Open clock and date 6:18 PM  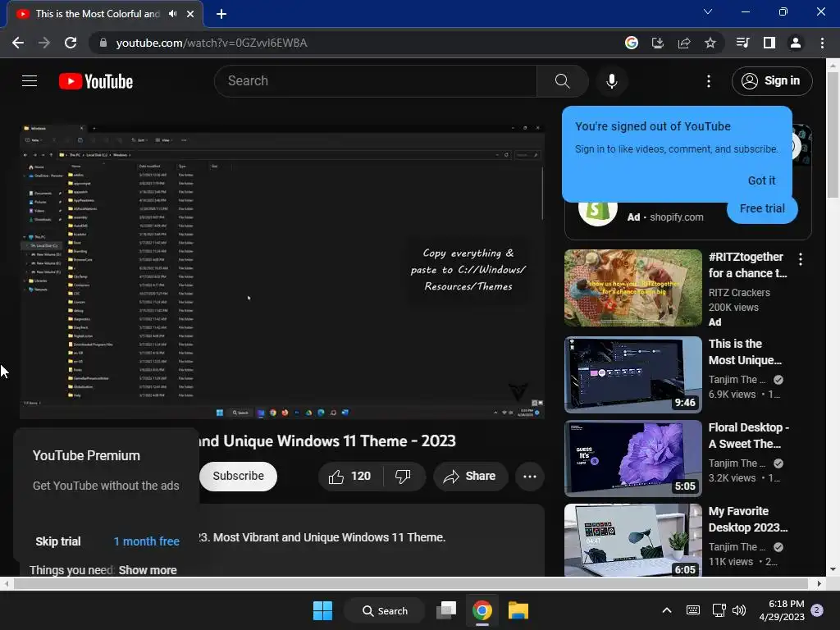782,610
